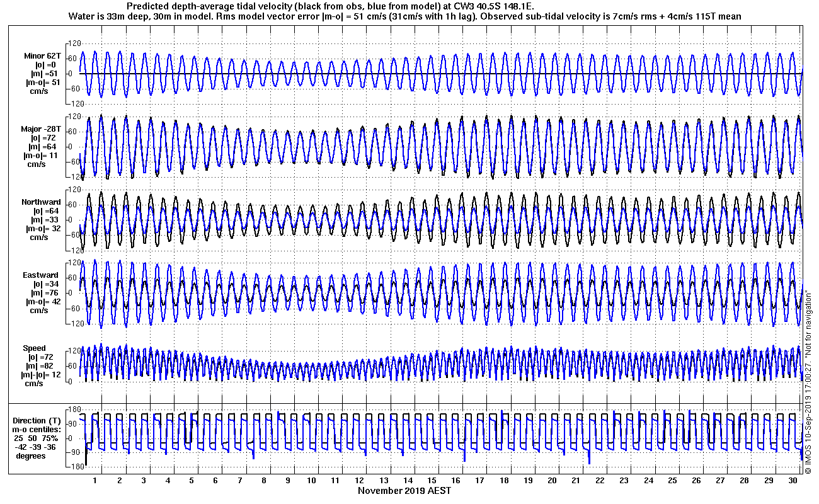819x504 pixels.
Task: Click day "30" on the date axis
Action: point(792,481)
